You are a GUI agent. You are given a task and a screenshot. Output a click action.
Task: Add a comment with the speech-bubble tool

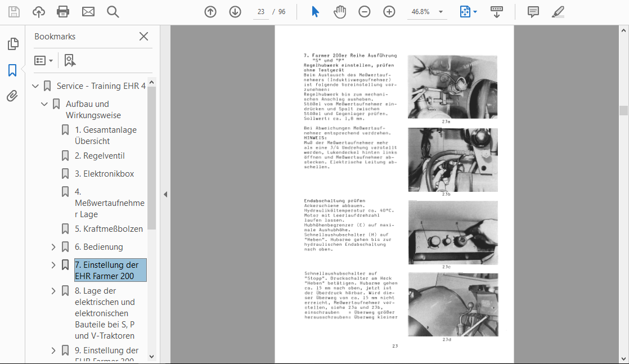click(x=533, y=12)
